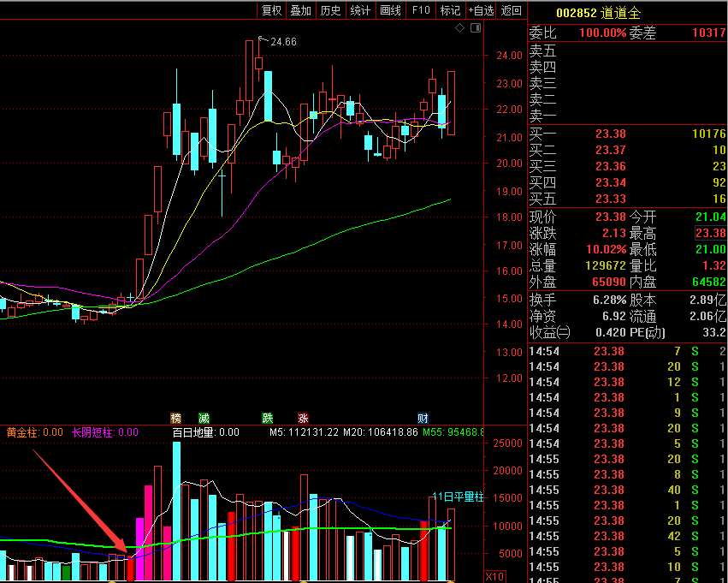Click the 18.00 price axis label
The image size is (728, 583).
click(509, 217)
